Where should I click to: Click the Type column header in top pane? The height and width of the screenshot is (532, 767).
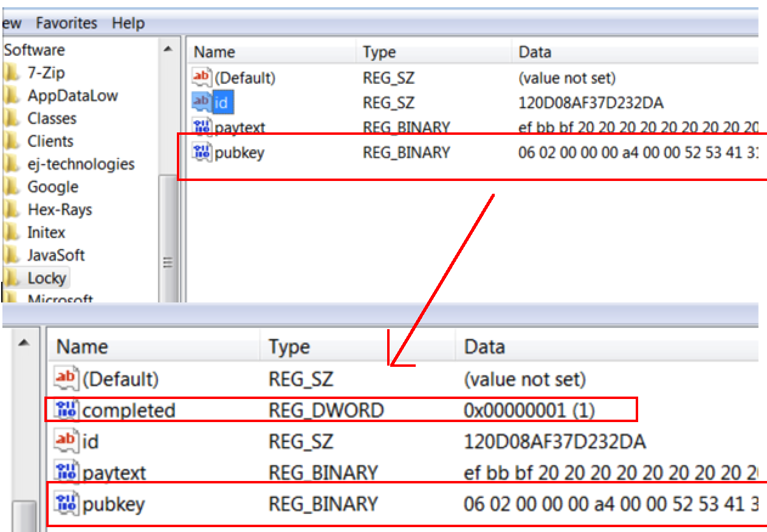(x=380, y=52)
